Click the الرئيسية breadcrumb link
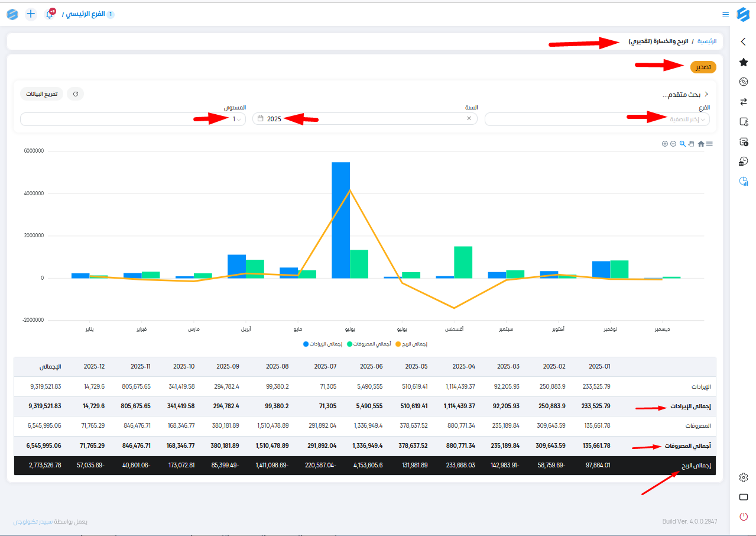 coord(707,41)
